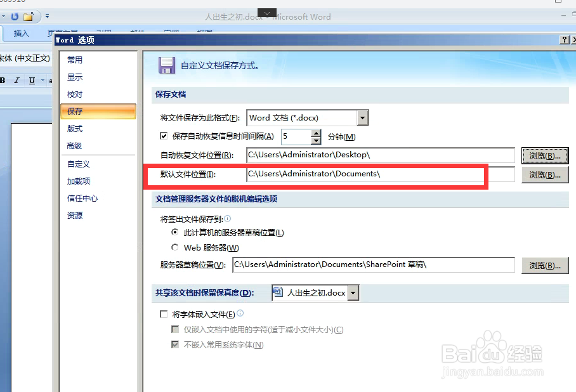Click the auto-recover minutes value field
Image resolution: width=576 pixels, height=392 pixels.
(296, 136)
